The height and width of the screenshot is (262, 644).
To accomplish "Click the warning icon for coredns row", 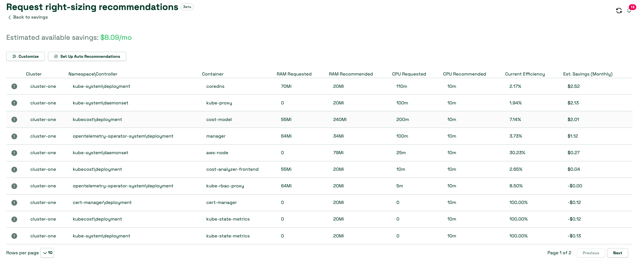I will point(14,86).
